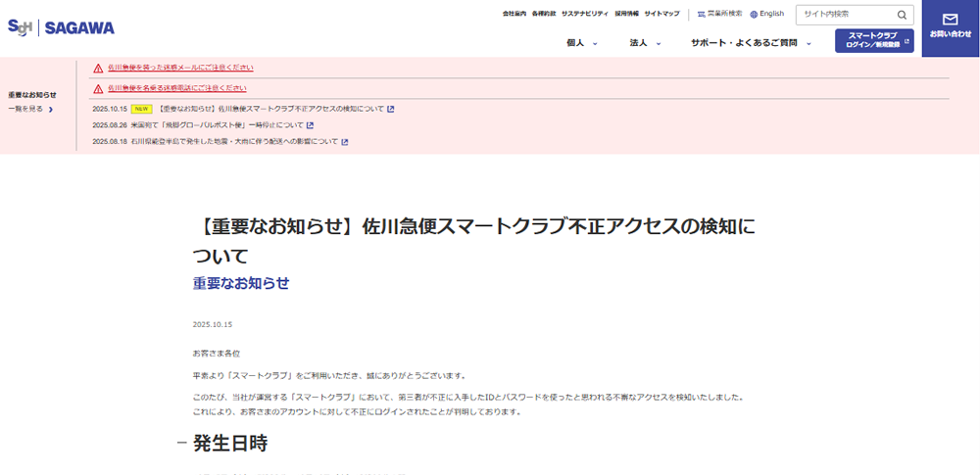Click the お問い合わせ envelope icon
Image resolution: width=980 pixels, height=475 pixels.
(950, 20)
